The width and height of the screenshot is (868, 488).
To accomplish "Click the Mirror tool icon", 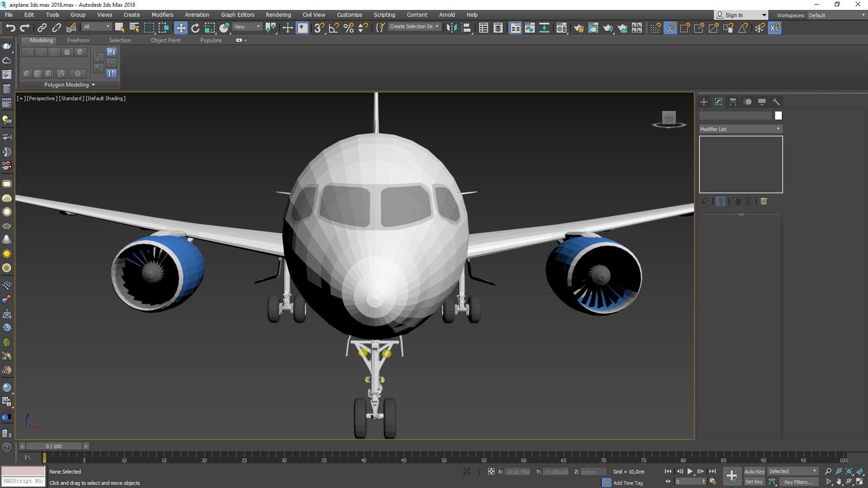I will 451,28.
